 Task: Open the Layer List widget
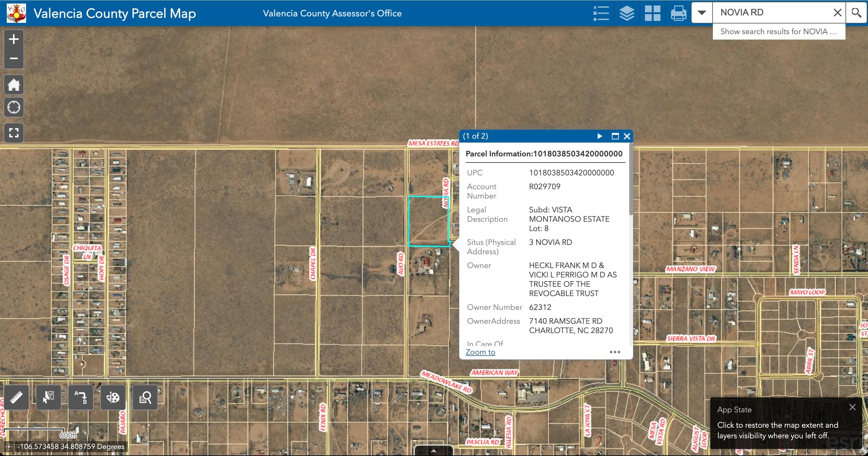(x=627, y=13)
